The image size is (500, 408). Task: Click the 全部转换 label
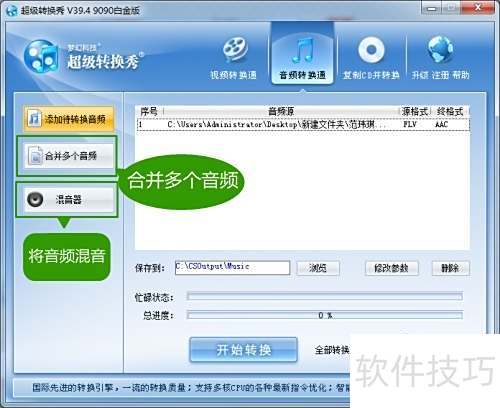click(x=332, y=350)
